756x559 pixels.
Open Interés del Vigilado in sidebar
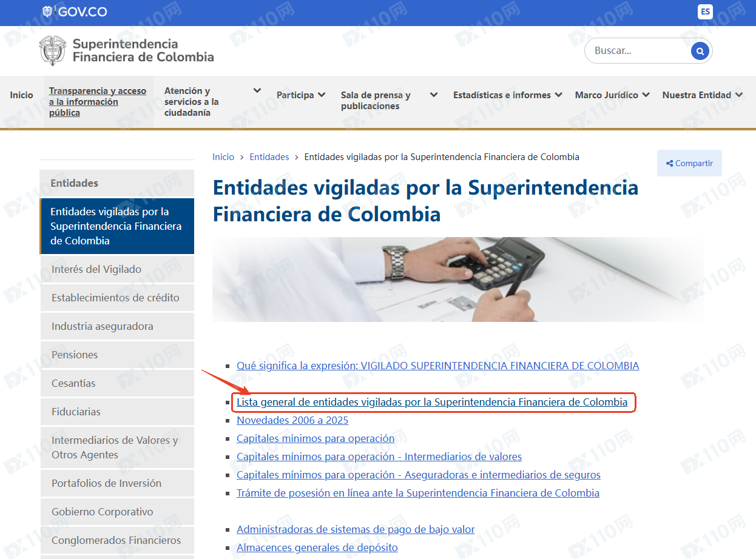click(117, 269)
